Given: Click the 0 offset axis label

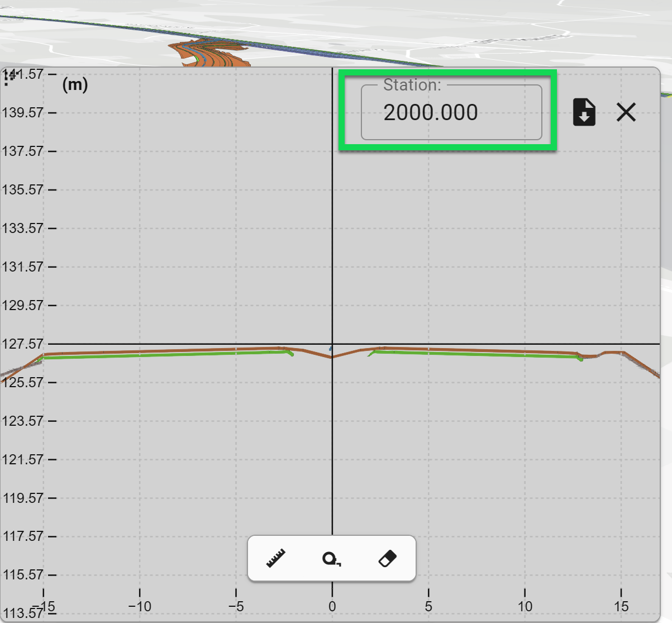Looking at the screenshot, I should click(x=332, y=606).
